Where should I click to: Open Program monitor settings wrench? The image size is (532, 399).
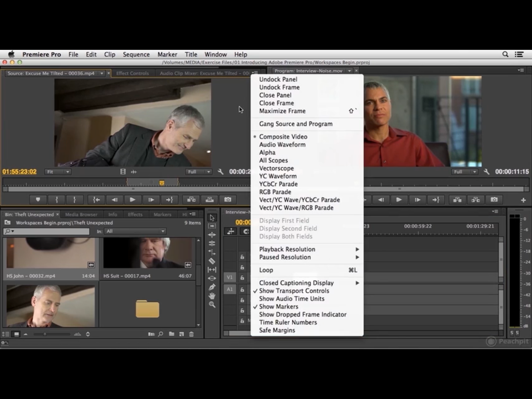click(487, 172)
